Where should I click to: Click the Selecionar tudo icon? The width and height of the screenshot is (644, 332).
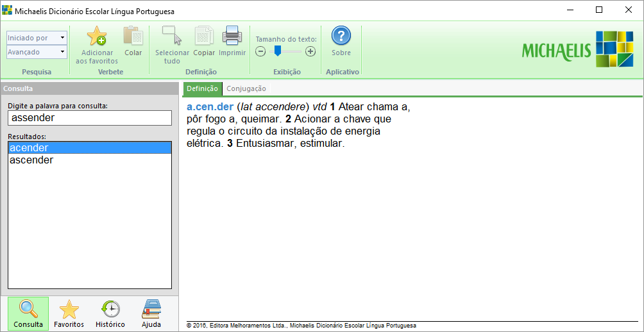coord(172,36)
